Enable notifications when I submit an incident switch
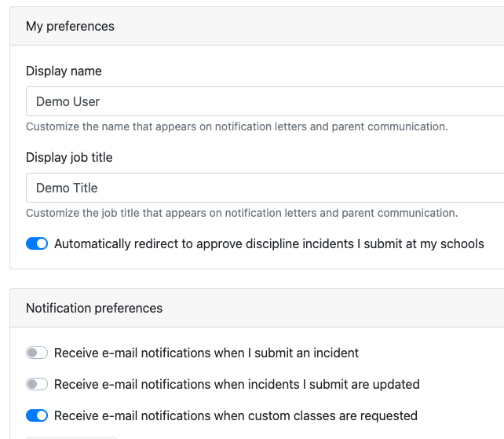Viewport: 504px width, 439px height. pos(37,353)
